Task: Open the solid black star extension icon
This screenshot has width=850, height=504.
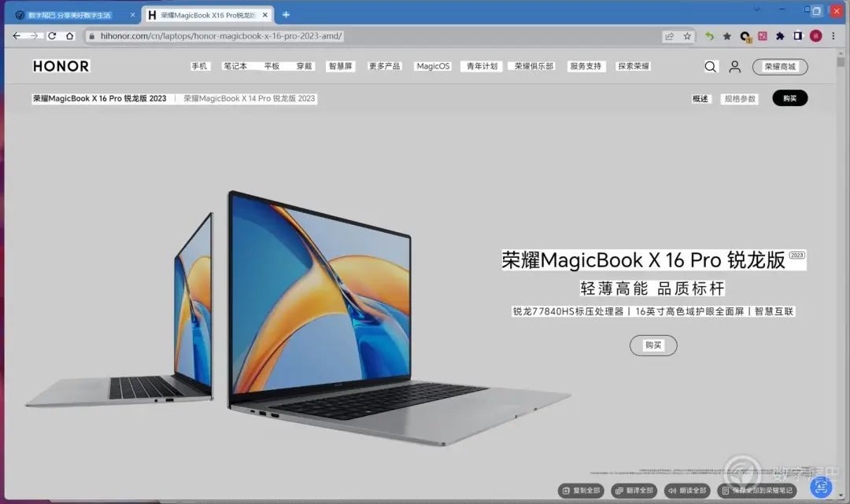Action: (x=727, y=36)
